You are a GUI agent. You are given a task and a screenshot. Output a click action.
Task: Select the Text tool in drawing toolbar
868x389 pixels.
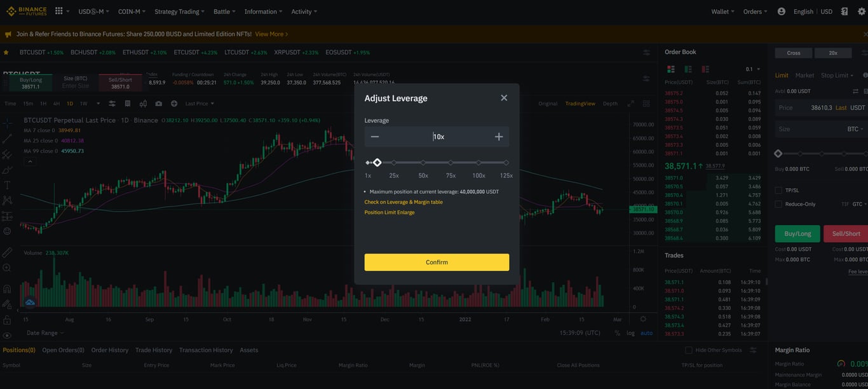click(7, 185)
